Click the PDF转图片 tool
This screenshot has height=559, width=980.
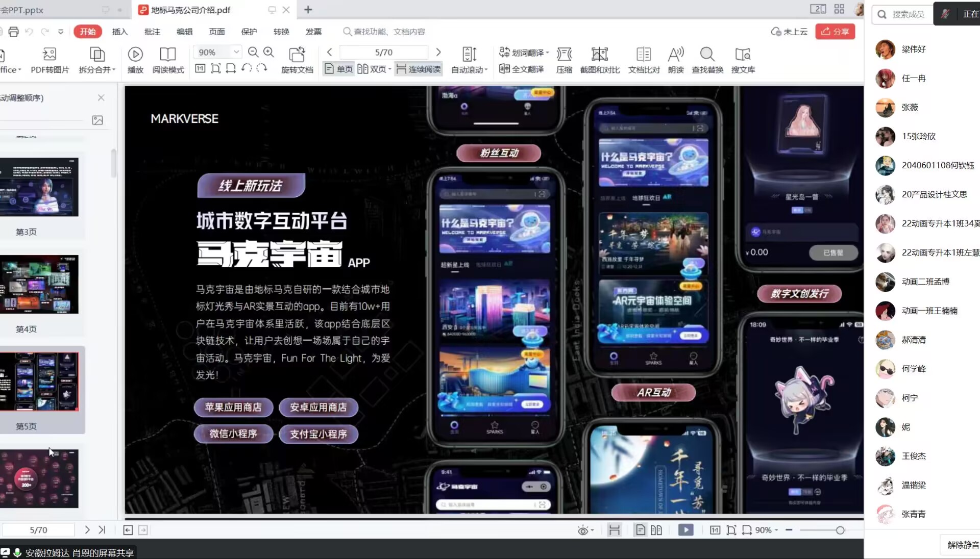[50, 60]
